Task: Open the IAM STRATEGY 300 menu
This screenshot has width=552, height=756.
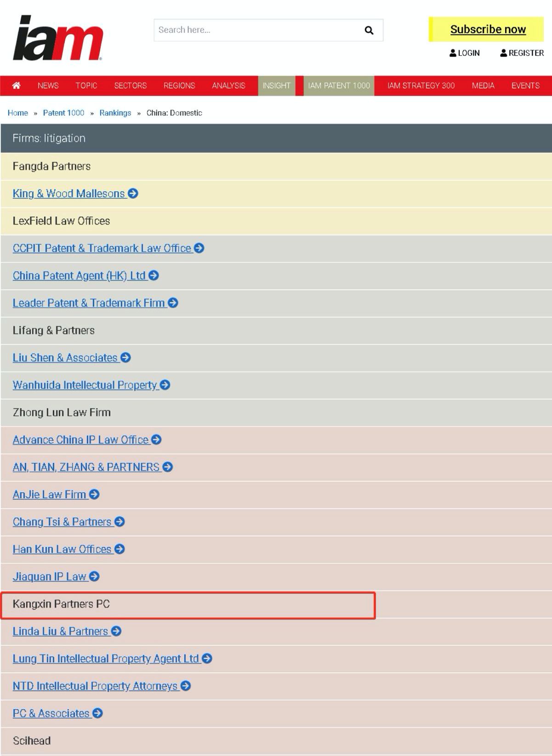Action: coord(421,85)
